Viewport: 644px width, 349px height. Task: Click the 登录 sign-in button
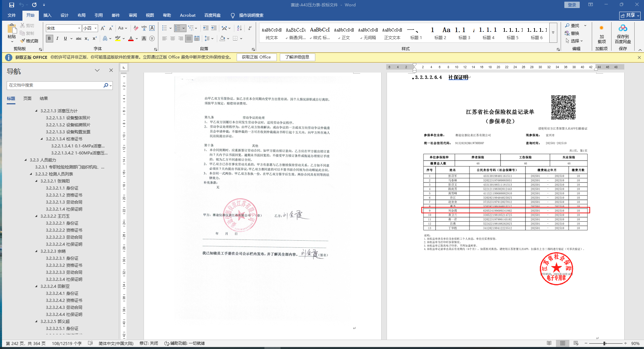pyautogui.click(x=572, y=5)
